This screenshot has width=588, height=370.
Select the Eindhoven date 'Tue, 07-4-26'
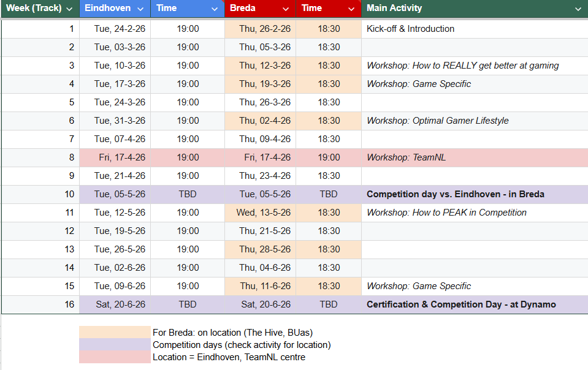coord(115,139)
